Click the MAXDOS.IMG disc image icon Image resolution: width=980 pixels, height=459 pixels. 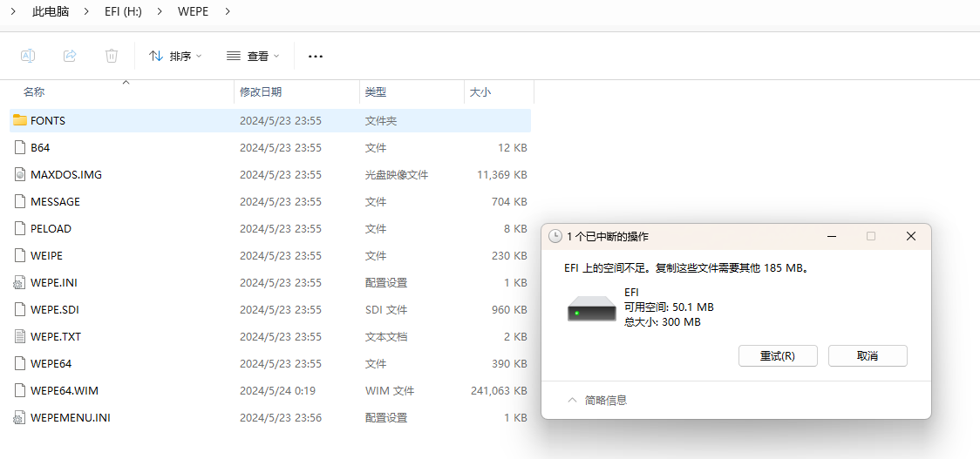pyautogui.click(x=20, y=174)
